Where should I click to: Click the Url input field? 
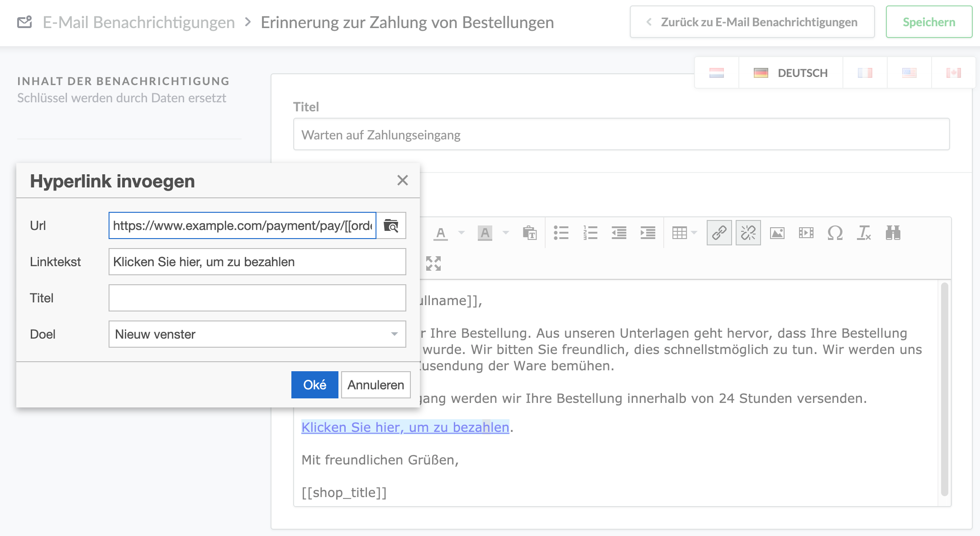pyautogui.click(x=243, y=225)
